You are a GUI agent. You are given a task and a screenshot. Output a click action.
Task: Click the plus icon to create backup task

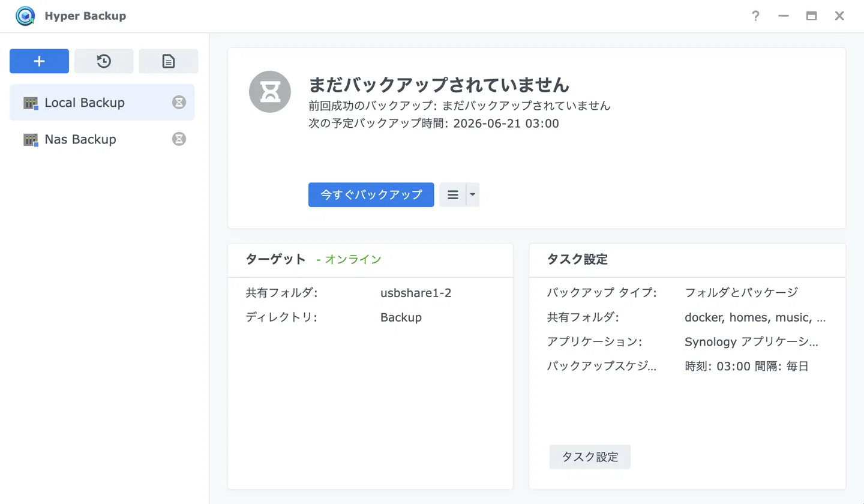pos(39,61)
